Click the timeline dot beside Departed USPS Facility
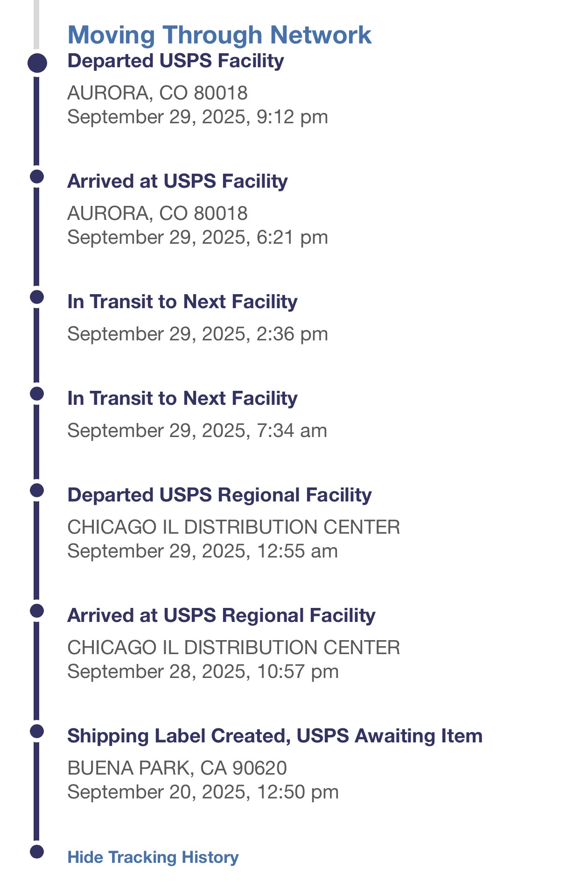Screen dimensions: 588x896 37,63
